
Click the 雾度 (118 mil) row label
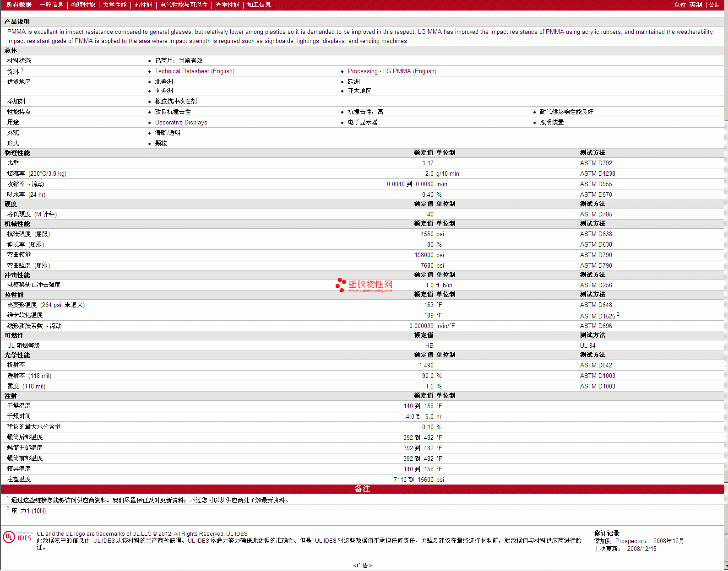click(26, 386)
